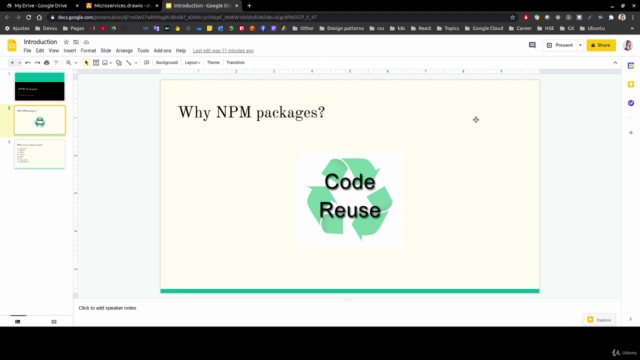Image resolution: width=640 pixels, height=360 pixels.
Task: Click the Present button
Action: [560, 45]
